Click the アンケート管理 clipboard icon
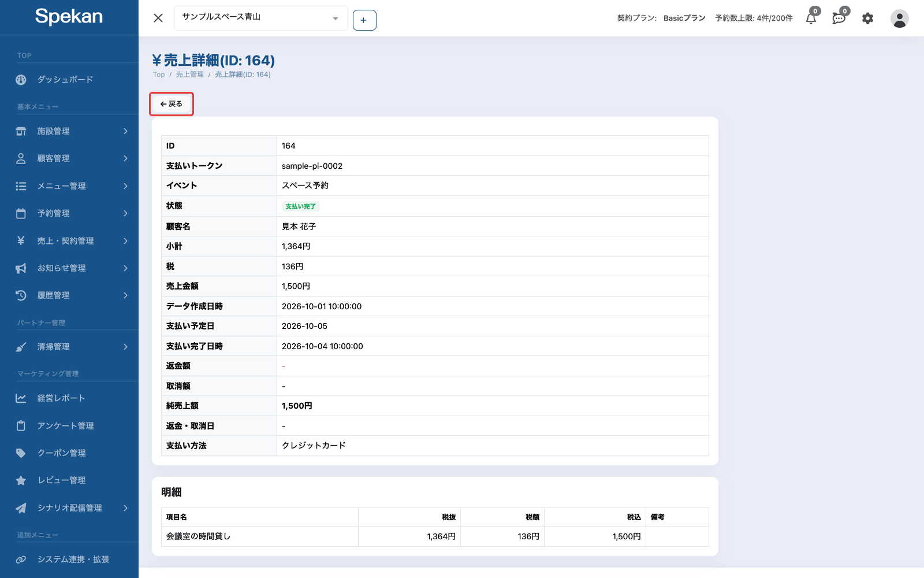This screenshot has width=924, height=578. pos(21,426)
